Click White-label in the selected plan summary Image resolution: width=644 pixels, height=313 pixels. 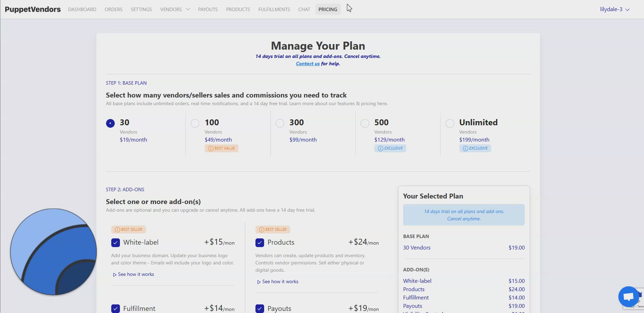[x=417, y=281]
